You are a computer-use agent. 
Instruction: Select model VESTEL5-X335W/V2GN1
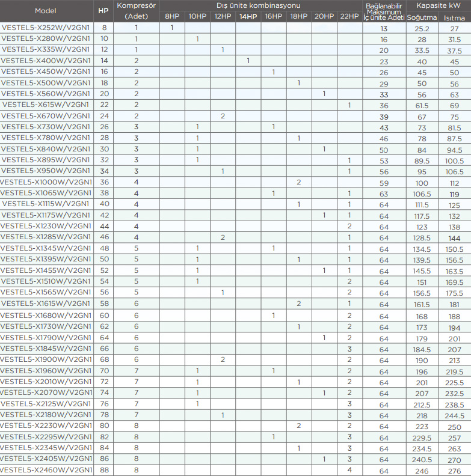tap(46, 49)
